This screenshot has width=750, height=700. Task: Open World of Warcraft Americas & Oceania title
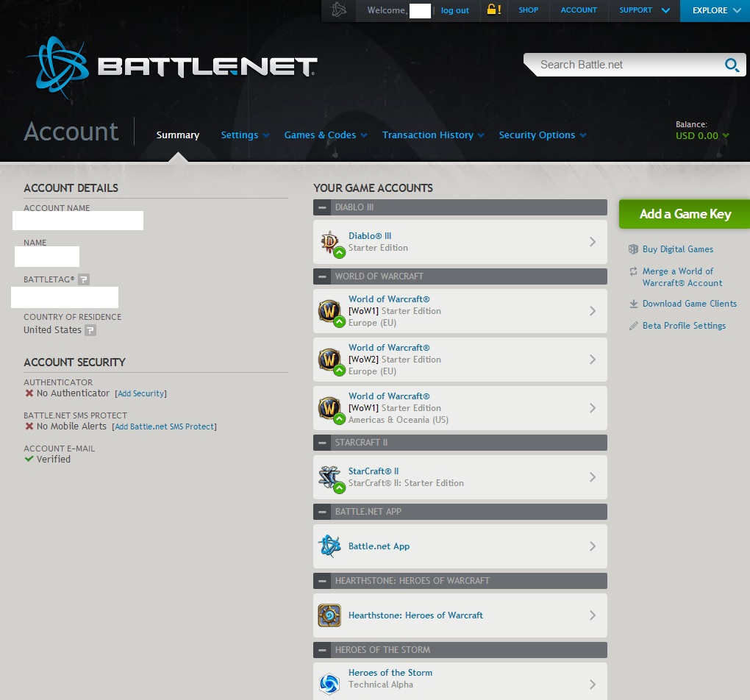[x=389, y=396]
